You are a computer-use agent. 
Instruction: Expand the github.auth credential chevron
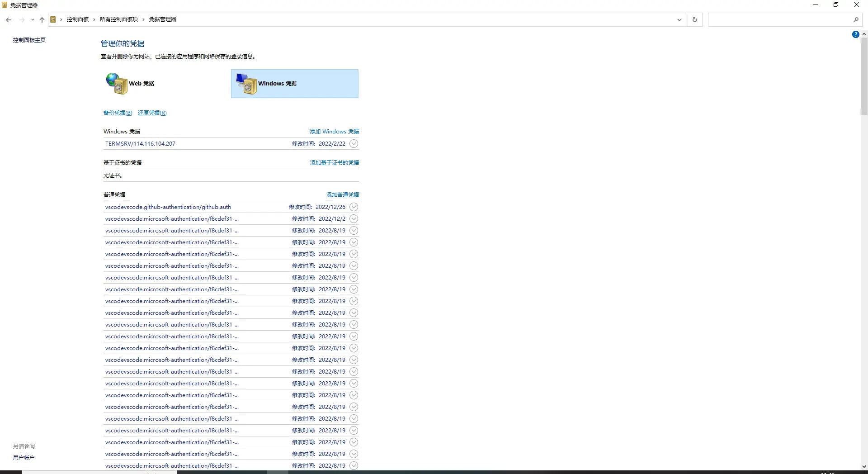pos(354,207)
